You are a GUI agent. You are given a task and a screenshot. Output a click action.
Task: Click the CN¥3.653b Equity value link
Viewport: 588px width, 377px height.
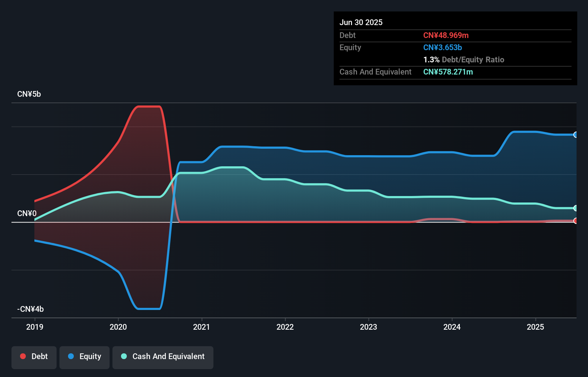pos(443,47)
